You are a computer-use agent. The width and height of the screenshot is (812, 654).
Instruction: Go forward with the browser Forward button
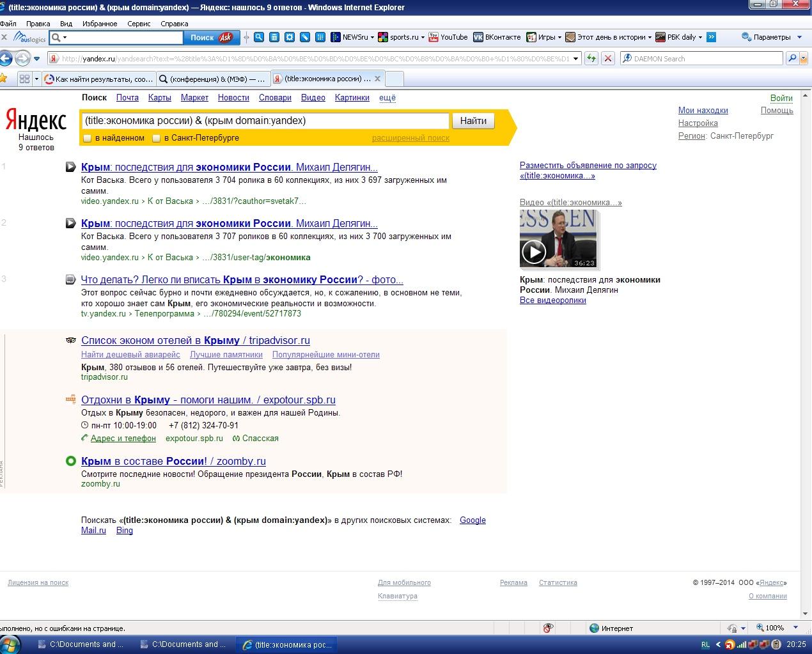click(x=22, y=59)
